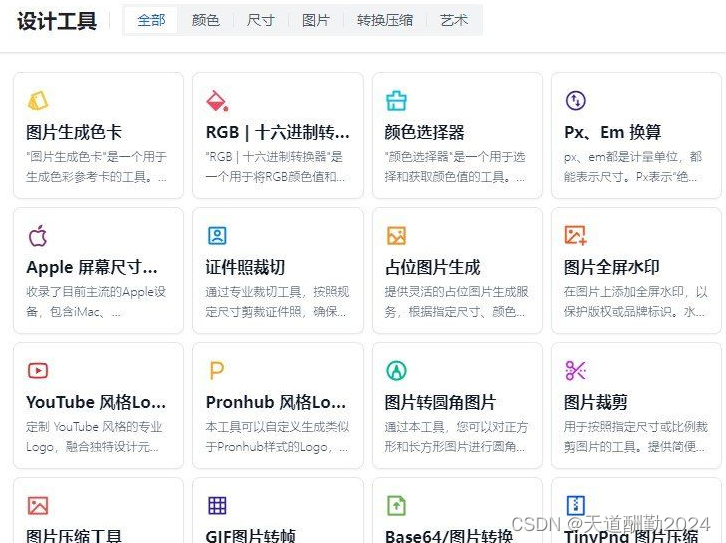Switch to the 颜色 tab
Viewport: 726px width, 543px height.
point(206,20)
